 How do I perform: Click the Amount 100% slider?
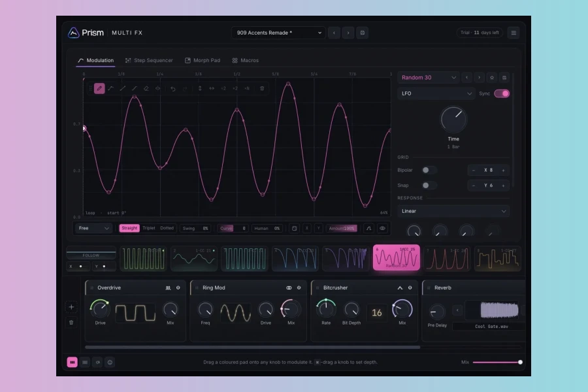[342, 228]
